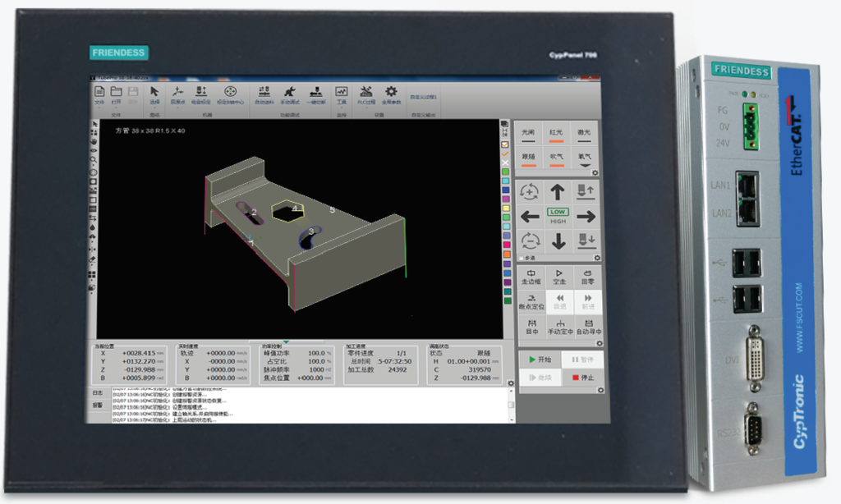Toggle the 吹气 blow gas switch
The height and width of the screenshot is (504, 841).
pos(556,158)
